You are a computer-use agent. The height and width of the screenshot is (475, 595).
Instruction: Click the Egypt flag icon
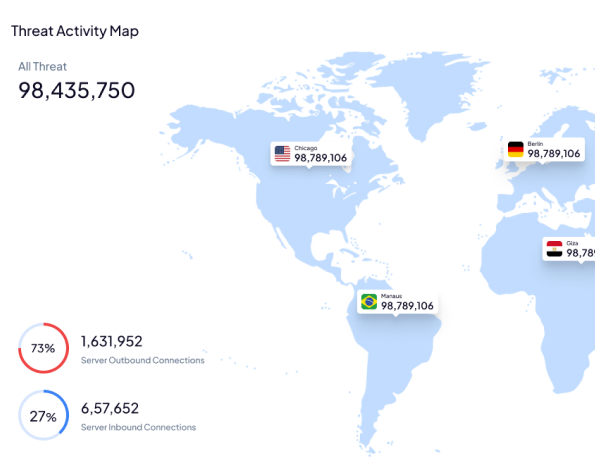tap(554, 249)
